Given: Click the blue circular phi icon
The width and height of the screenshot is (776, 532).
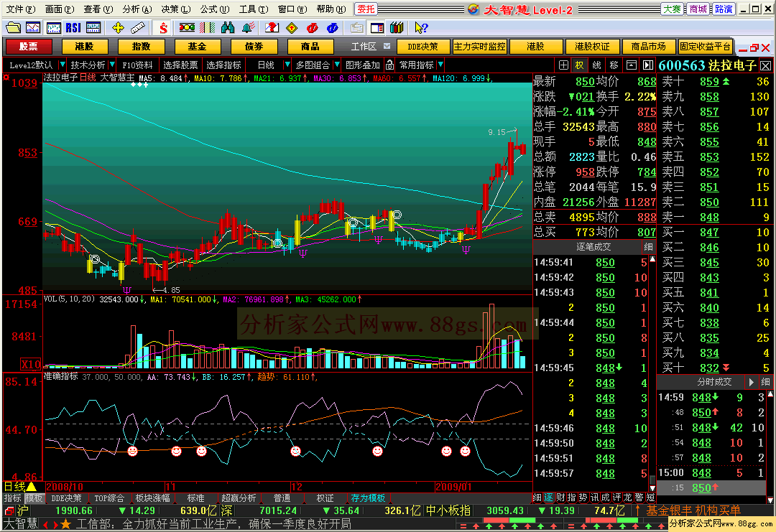Looking at the screenshot, I should pyautogui.click(x=332, y=28).
